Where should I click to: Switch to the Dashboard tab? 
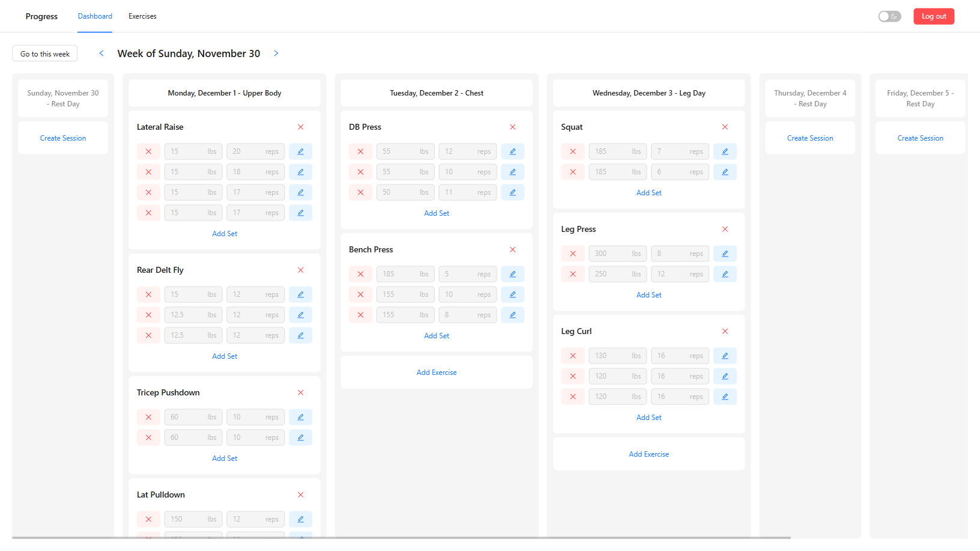[95, 16]
